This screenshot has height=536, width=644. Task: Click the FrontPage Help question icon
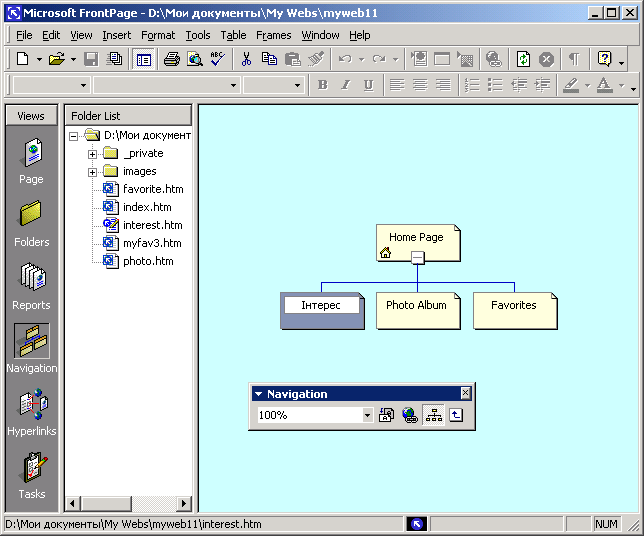click(605, 59)
